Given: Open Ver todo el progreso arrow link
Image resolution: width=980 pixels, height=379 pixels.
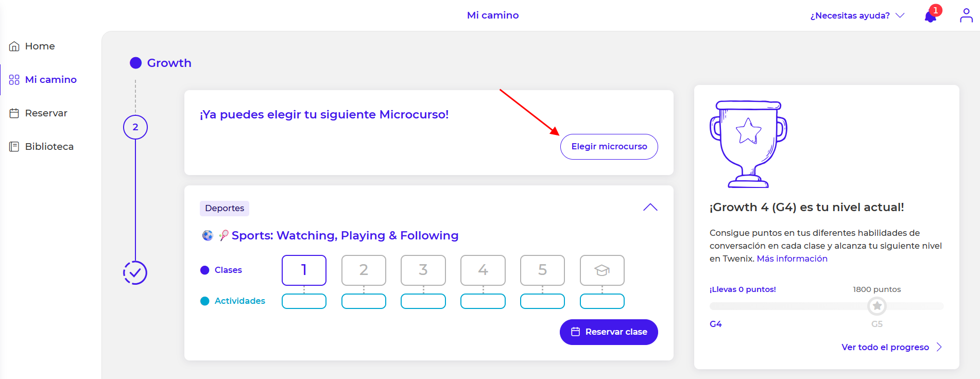Looking at the screenshot, I should 891,347.
